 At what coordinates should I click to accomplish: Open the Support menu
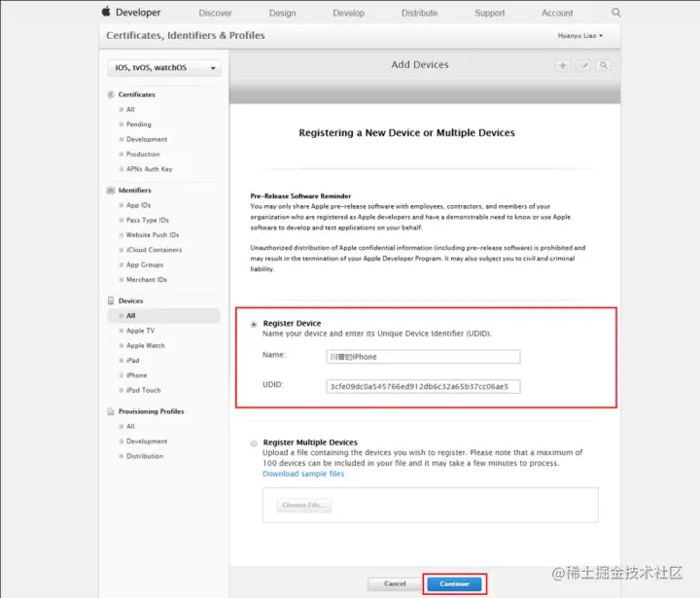[490, 13]
